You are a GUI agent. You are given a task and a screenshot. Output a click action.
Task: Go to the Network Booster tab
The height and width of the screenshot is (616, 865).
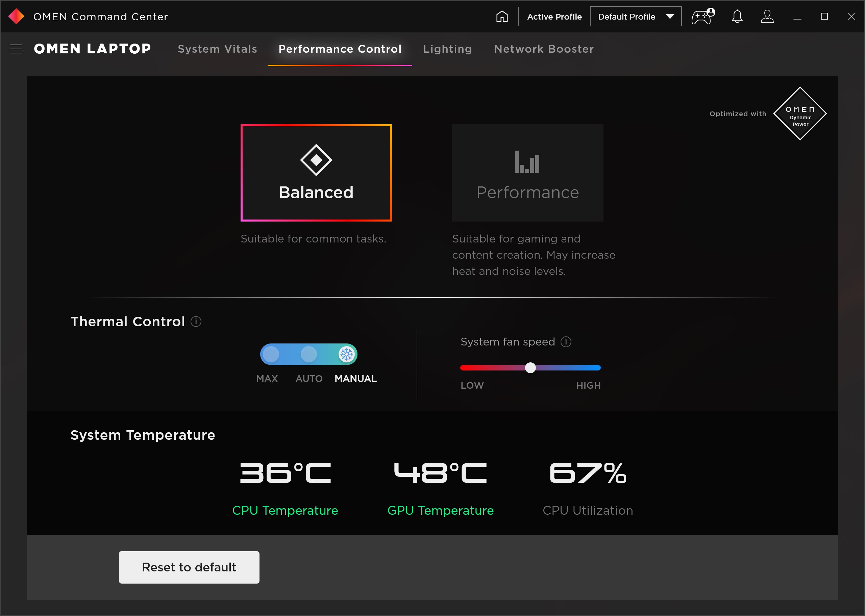[x=544, y=49]
